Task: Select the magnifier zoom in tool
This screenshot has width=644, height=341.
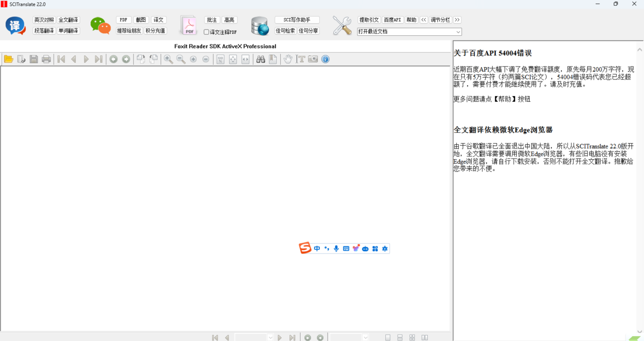Action: tap(169, 59)
